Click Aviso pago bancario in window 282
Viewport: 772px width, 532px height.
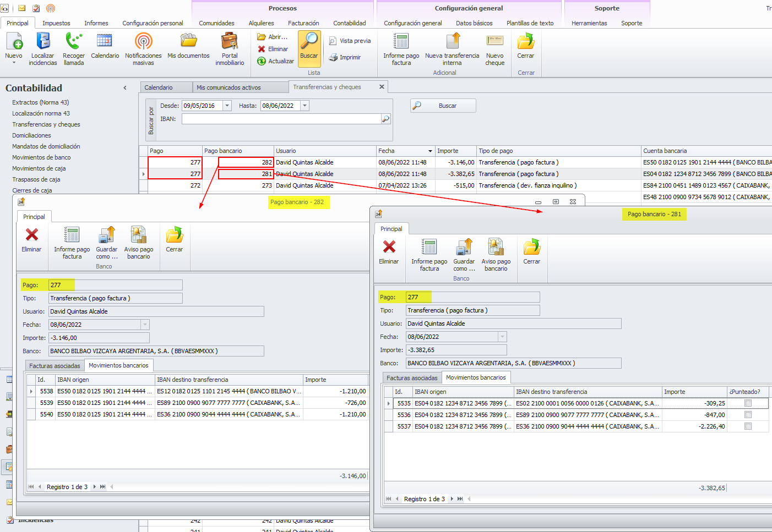[x=139, y=243]
